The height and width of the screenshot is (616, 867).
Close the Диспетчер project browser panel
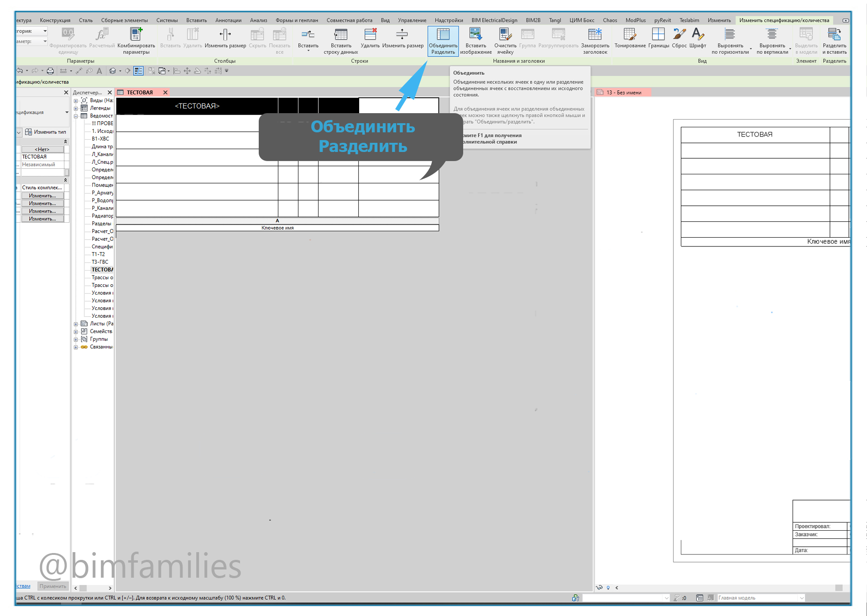click(110, 93)
